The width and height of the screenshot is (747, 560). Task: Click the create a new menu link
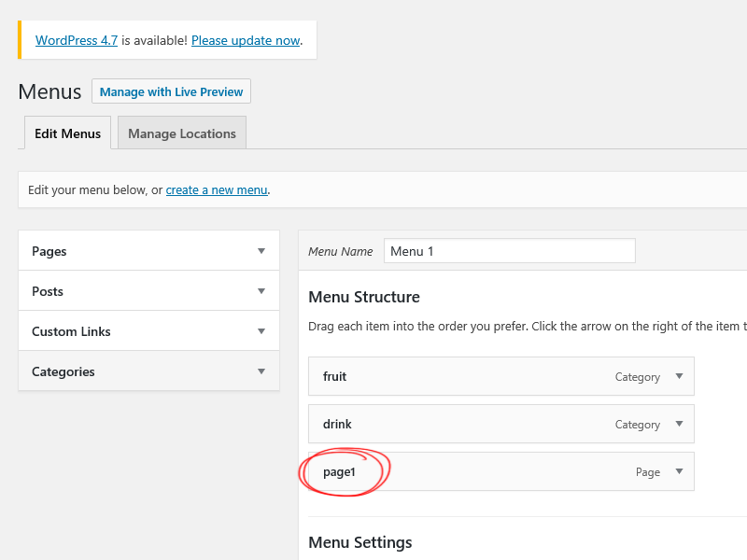(217, 190)
